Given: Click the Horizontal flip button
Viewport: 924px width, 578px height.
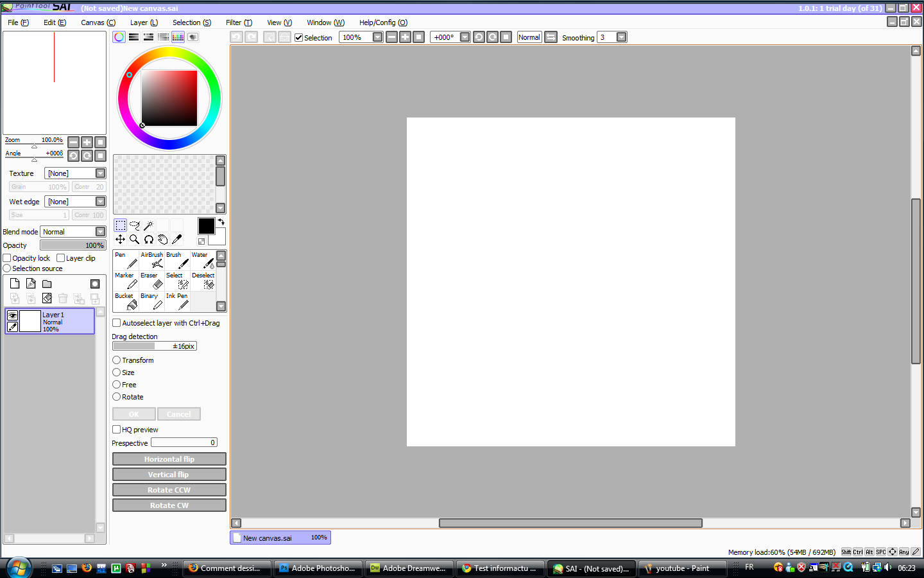Looking at the screenshot, I should click(169, 459).
